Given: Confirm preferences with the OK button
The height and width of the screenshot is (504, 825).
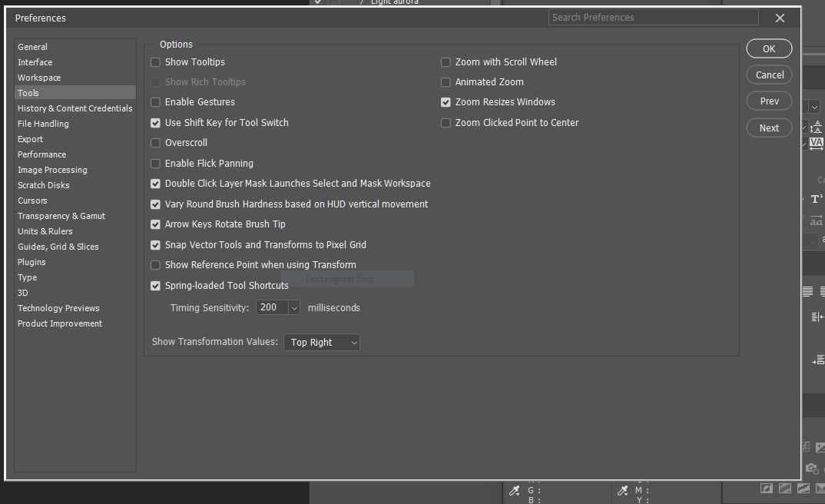Looking at the screenshot, I should [768, 48].
